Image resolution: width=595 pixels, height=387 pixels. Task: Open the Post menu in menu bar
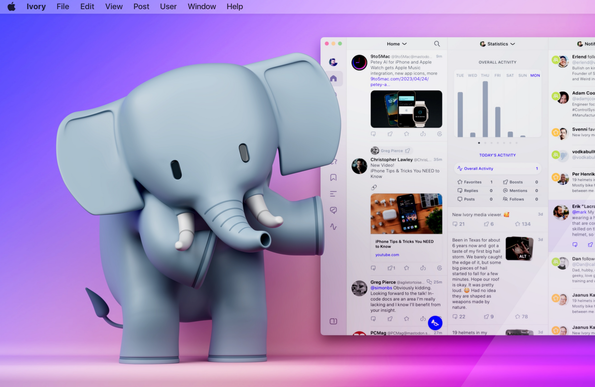point(141,6)
